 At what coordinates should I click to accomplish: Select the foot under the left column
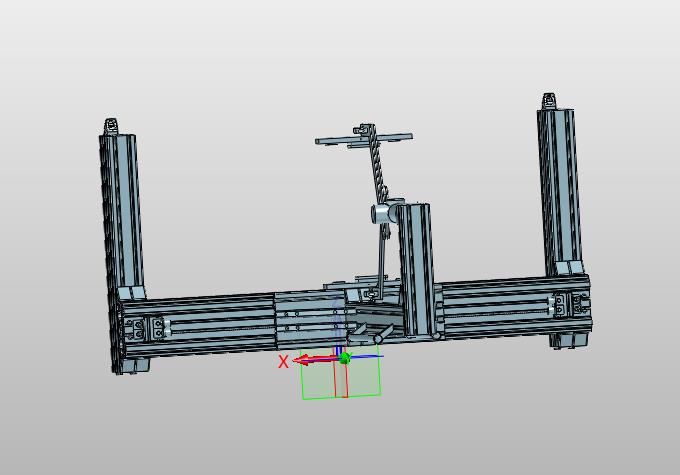click(135, 365)
